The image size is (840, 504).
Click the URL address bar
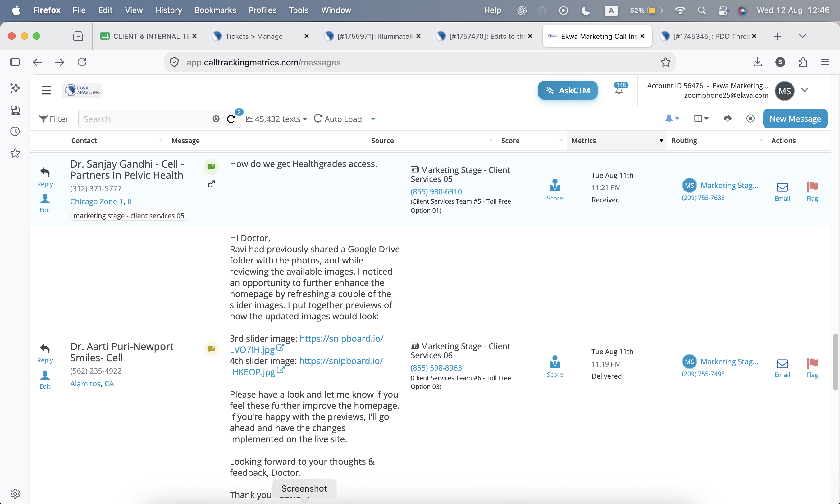pyautogui.click(x=420, y=62)
